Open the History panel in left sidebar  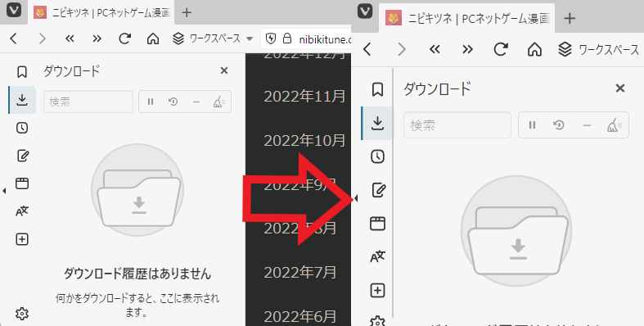[x=22, y=128]
